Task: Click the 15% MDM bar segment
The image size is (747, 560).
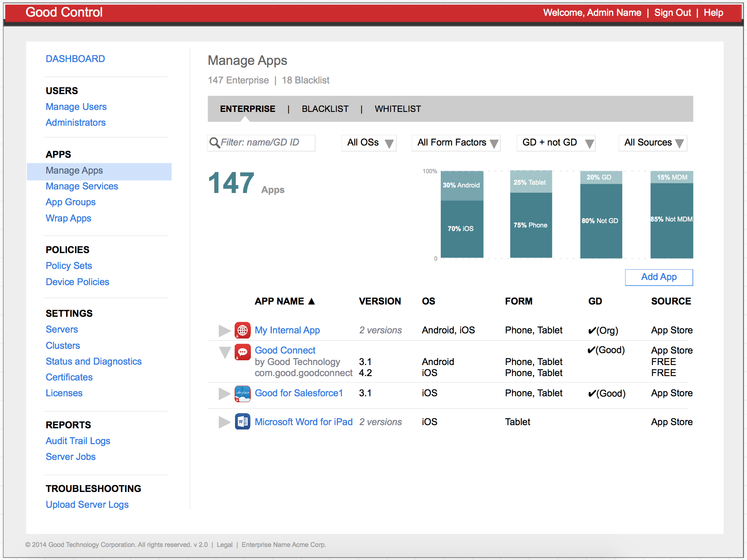Action: (x=672, y=177)
